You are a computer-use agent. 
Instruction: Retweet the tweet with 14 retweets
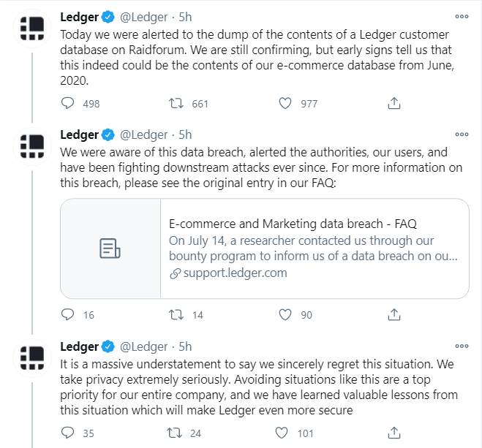point(176,314)
